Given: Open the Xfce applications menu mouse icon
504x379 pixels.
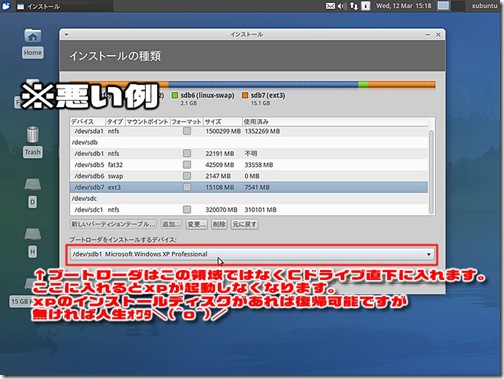Looking at the screenshot, I should click(x=6, y=6).
